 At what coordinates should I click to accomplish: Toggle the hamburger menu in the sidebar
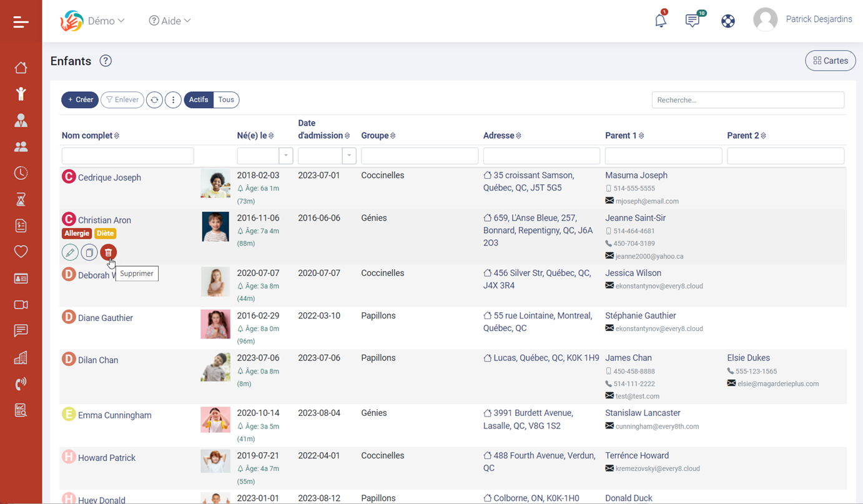pyautogui.click(x=21, y=22)
